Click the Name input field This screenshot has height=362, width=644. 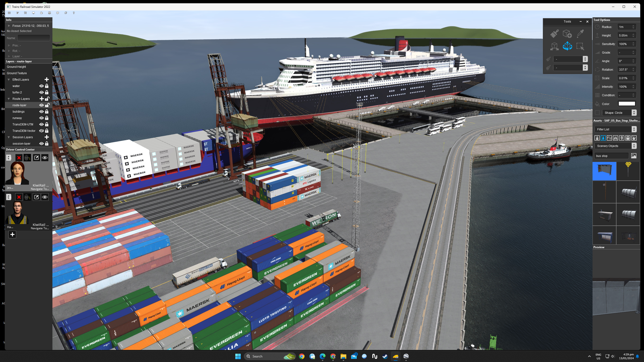[34, 38]
